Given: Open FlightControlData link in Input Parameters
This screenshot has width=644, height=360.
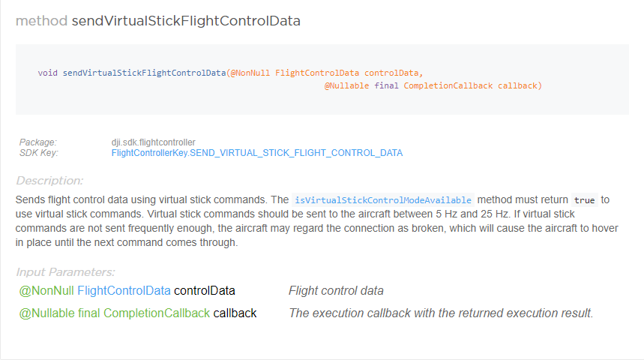Looking at the screenshot, I should click(x=124, y=291).
